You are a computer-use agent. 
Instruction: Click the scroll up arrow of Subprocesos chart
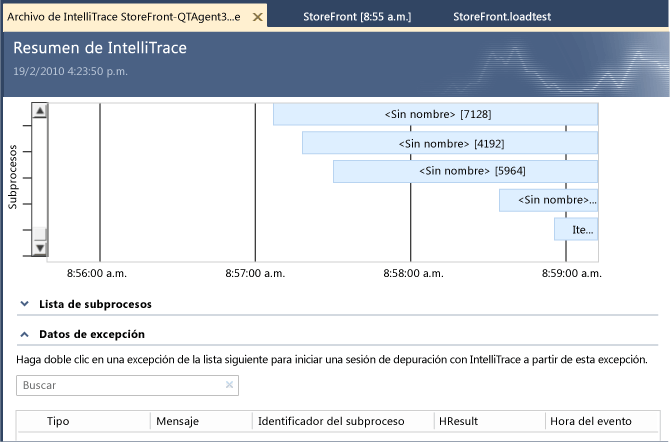click(x=40, y=111)
